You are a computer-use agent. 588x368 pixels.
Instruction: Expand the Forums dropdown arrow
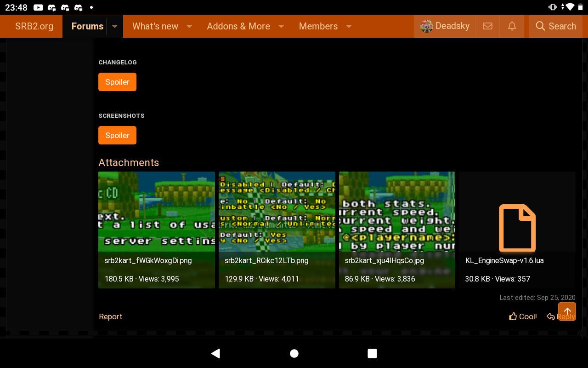(x=115, y=26)
